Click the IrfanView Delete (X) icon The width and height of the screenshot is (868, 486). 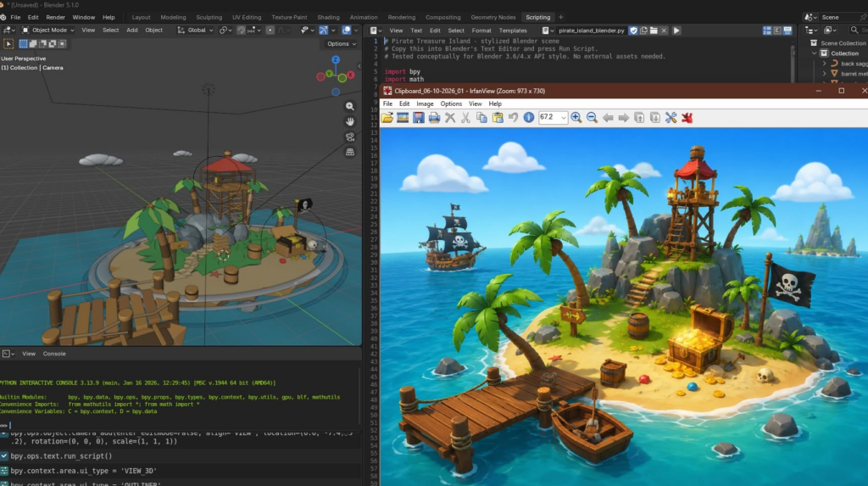(x=450, y=118)
